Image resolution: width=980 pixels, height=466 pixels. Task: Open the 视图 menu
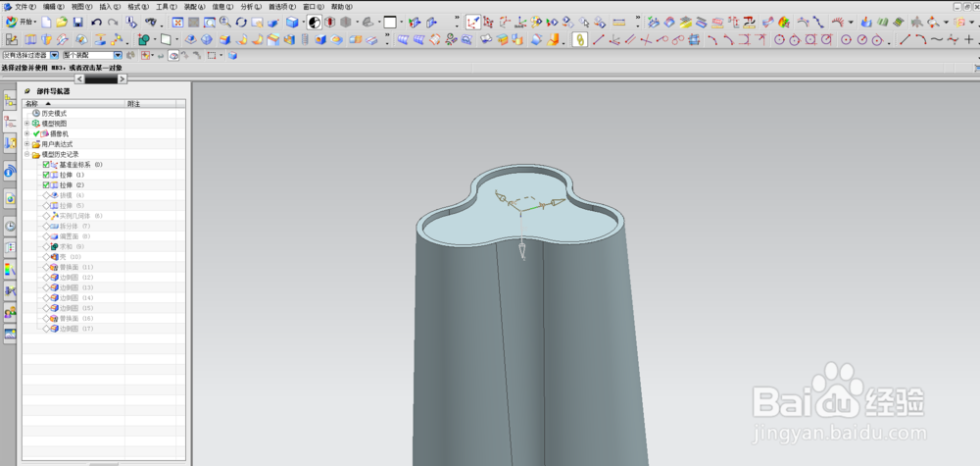coord(81,6)
